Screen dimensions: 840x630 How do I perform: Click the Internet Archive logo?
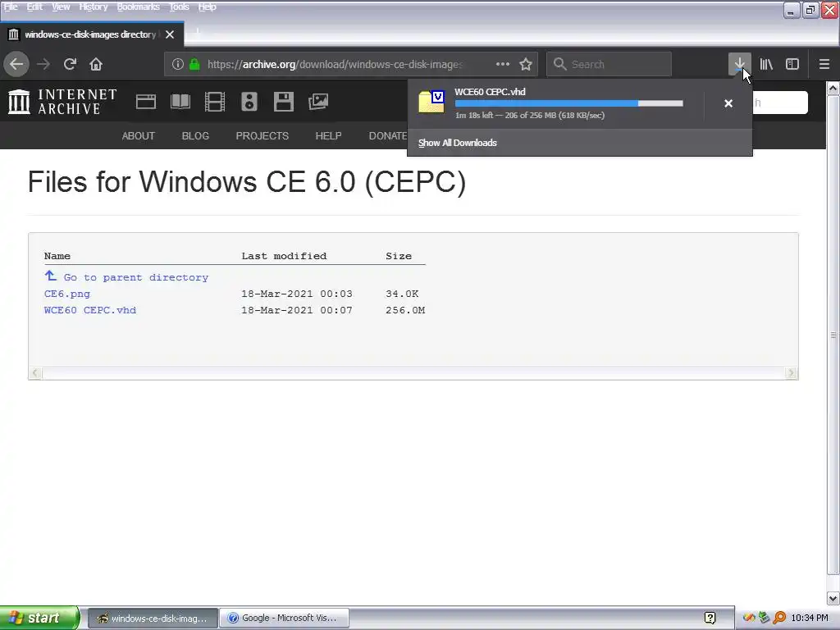coord(62,102)
